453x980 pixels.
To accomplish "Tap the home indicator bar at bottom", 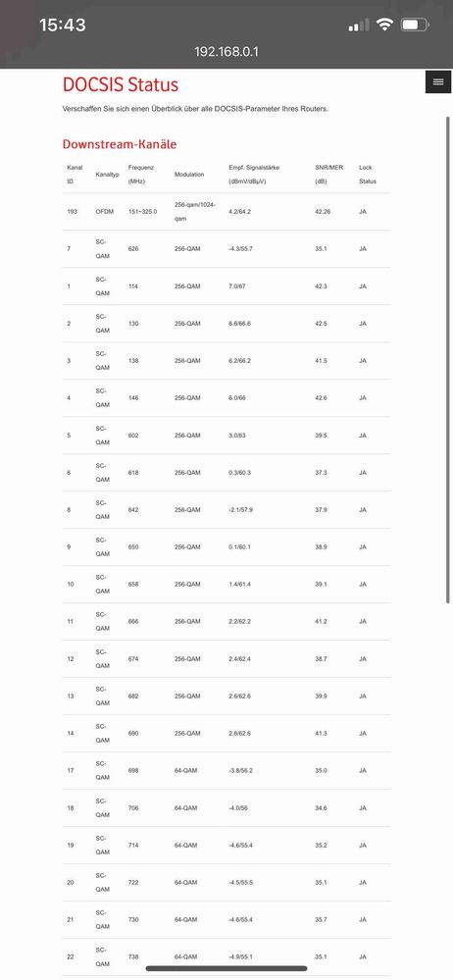I will point(226,969).
